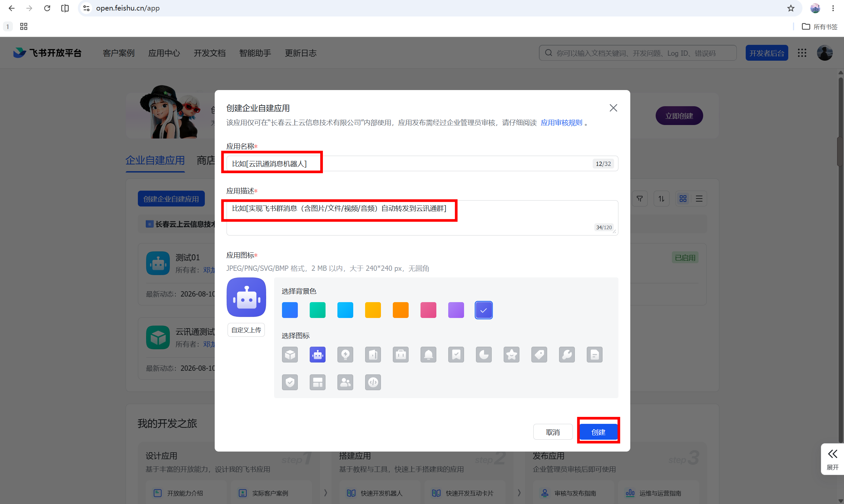The height and width of the screenshot is (504, 844).
Task: Pick the layout grid app icon
Action: pos(317,382)
